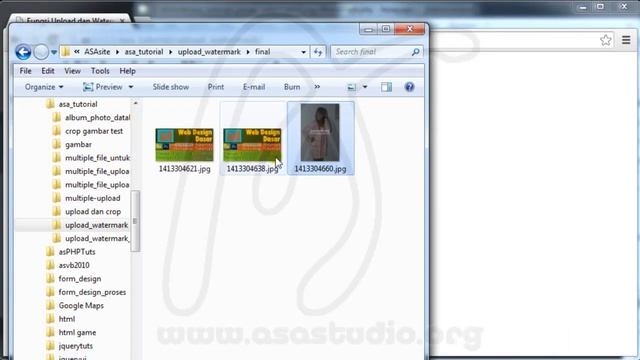This screenshot has width=640, height=360.
Task: Select ASAsite in the breadcrumb path
Action: point(97,52)
